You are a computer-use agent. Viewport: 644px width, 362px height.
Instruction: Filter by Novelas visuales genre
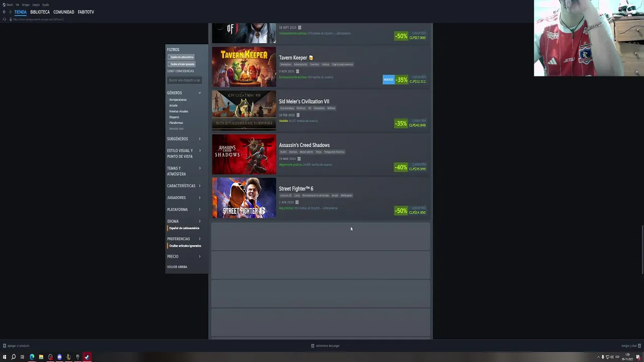pyautogui.click(x=179, y=111)
